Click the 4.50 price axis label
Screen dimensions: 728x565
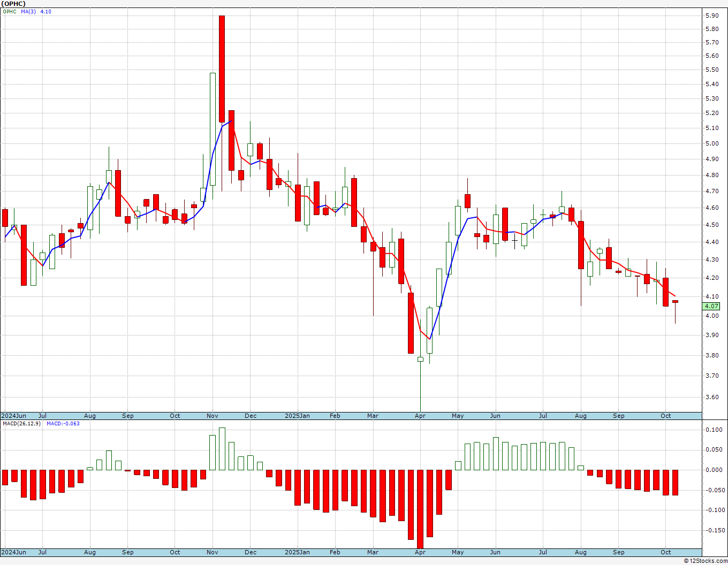click(x=712, y=225)
